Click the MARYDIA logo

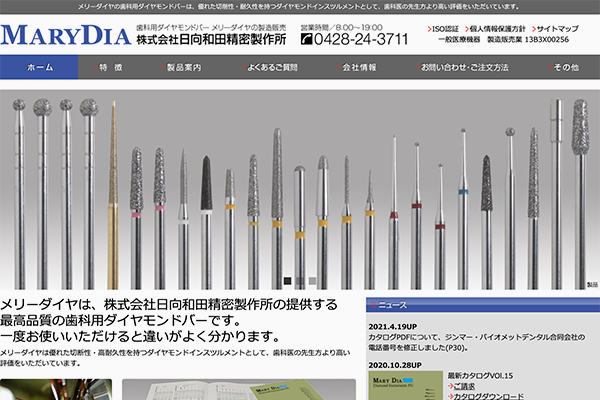click(65, 36)
